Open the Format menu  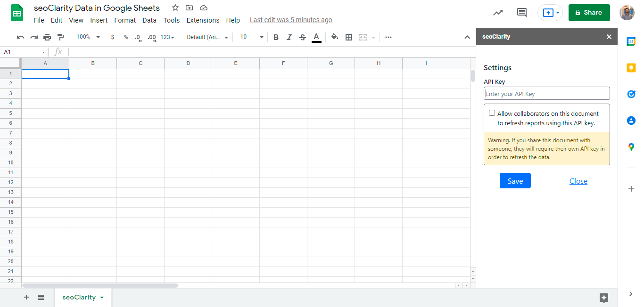pos(125,20)
